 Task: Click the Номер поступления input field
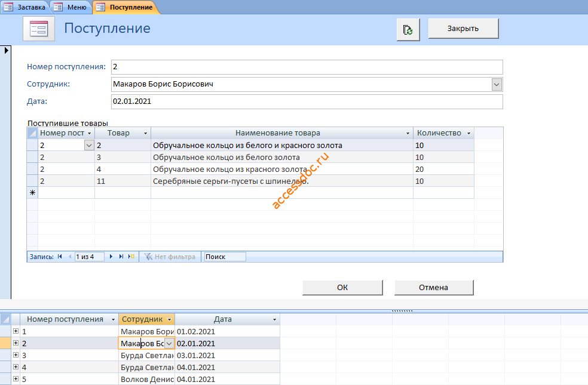307,67
